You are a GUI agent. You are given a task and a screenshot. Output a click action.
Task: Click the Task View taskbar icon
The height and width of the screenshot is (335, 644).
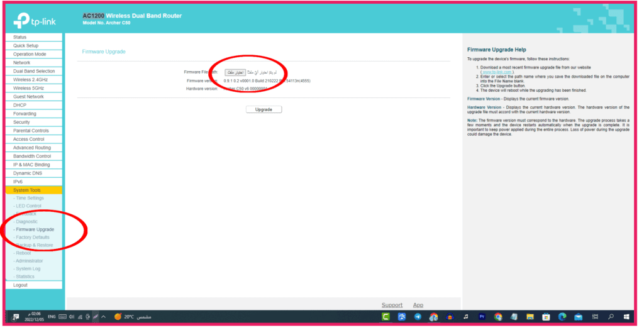(595, 317)
